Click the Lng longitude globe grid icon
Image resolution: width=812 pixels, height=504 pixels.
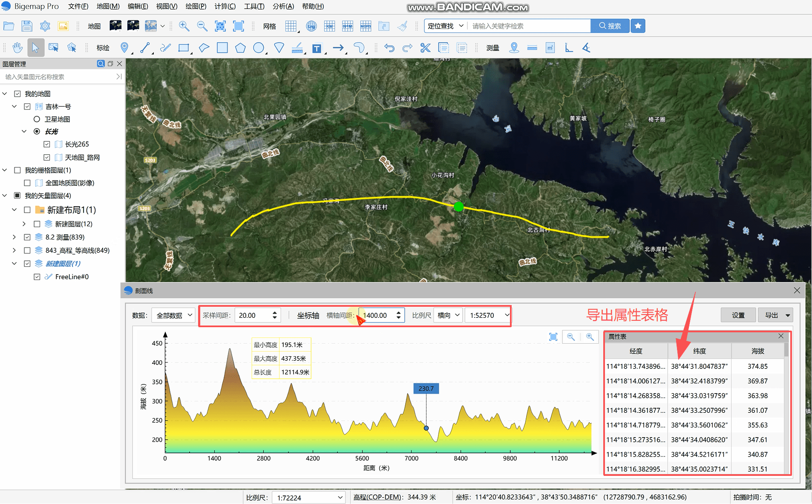pyautogui.click(x=311, y=26)
